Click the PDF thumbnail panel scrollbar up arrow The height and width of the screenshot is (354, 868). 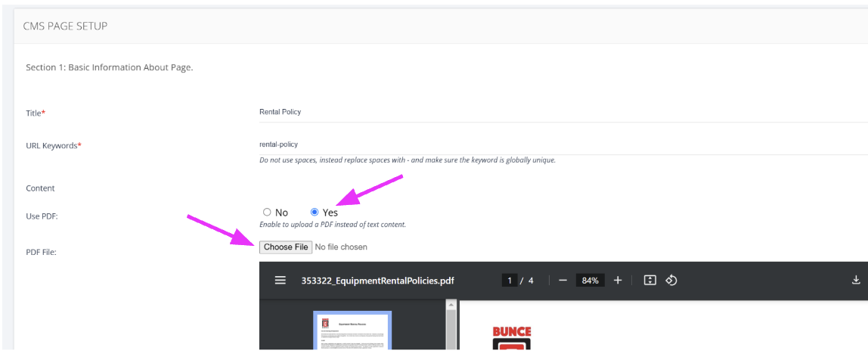pyautogui.click(x=451, y=306)
